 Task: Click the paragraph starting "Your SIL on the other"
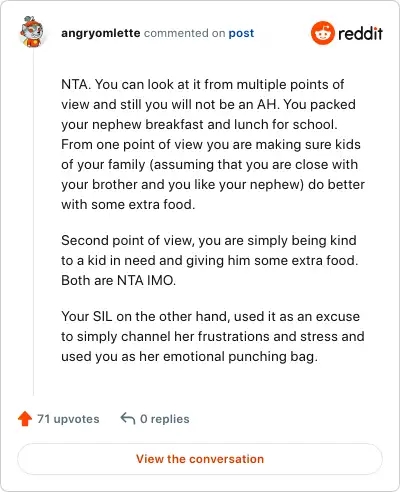coord(213,336)
